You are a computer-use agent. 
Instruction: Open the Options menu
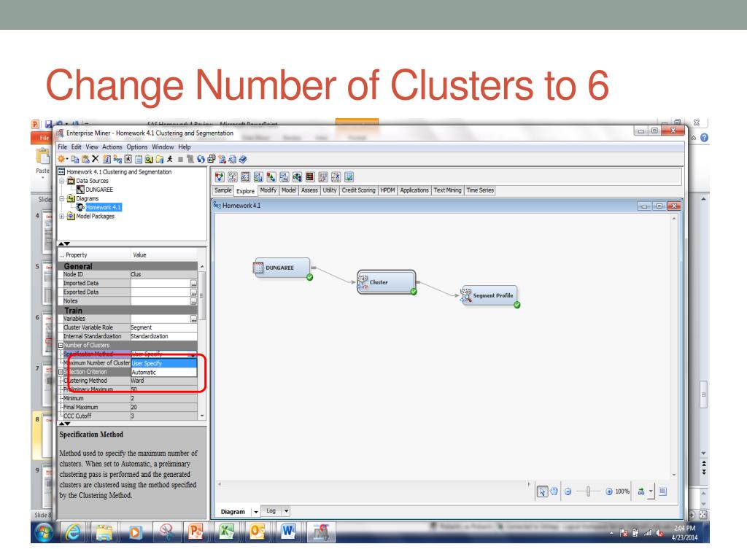(x=137, y=147)
